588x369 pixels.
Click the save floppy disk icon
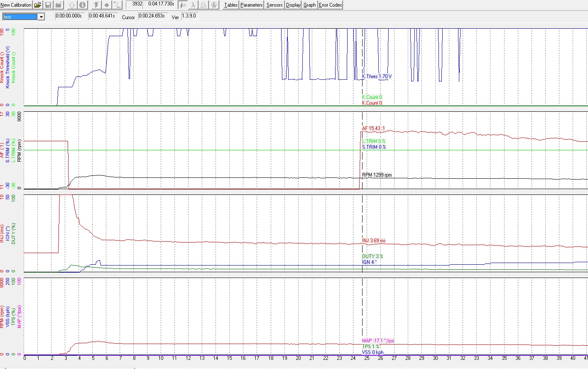click(x=48, y=5)
